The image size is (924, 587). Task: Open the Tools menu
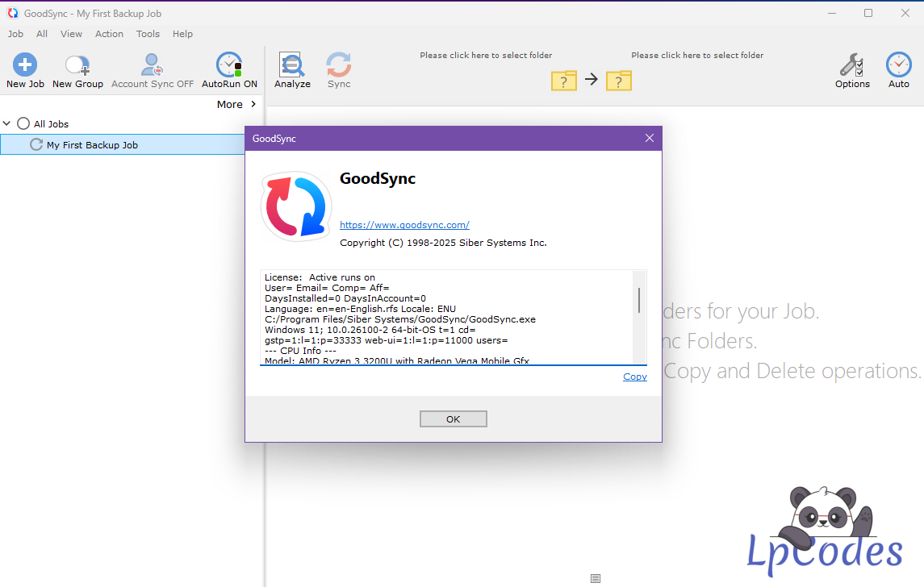tap(148, 34)
